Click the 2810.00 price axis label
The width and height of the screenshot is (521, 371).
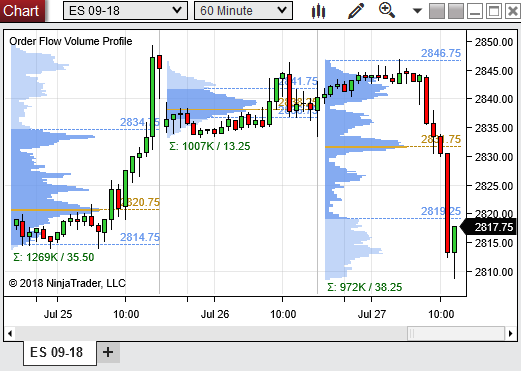(x=494, y=272)
